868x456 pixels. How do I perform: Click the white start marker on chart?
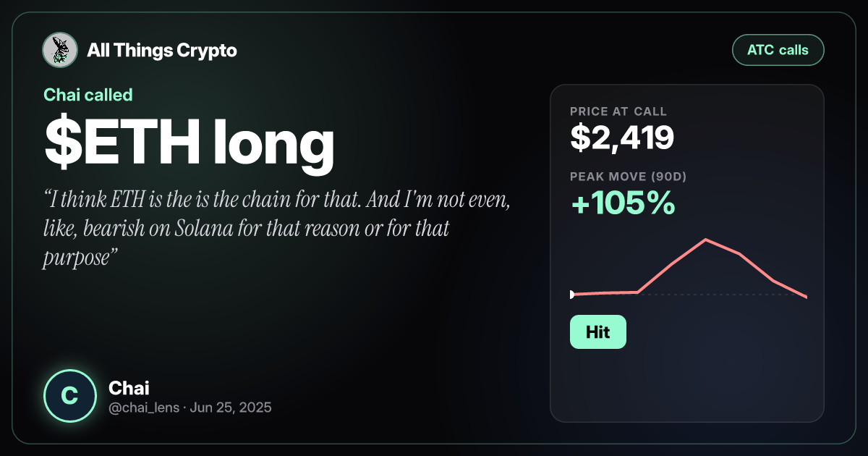[572, 295]
